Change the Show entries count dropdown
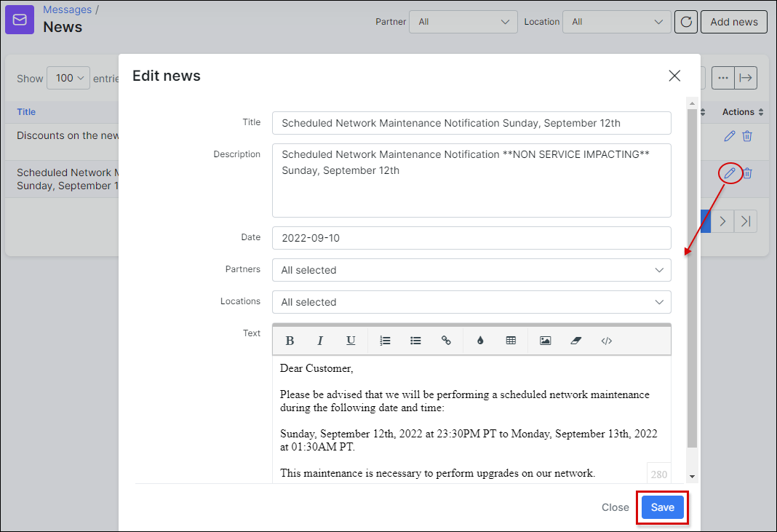Image resolution: width=777 pixels, height=532 pixels. 68,78
